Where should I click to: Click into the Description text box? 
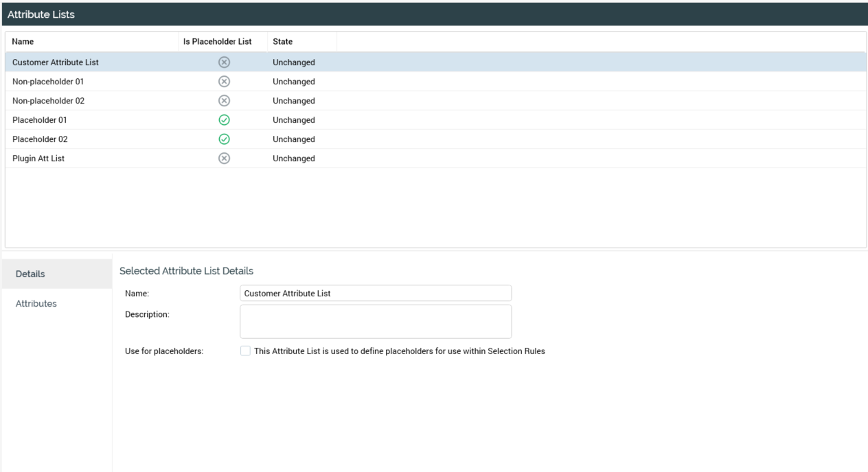click(x=376, y=322)
